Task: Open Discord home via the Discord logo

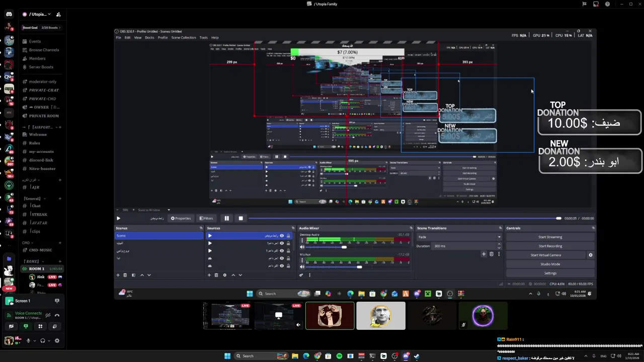Action: pyautogui.click(x=9, y=14)
